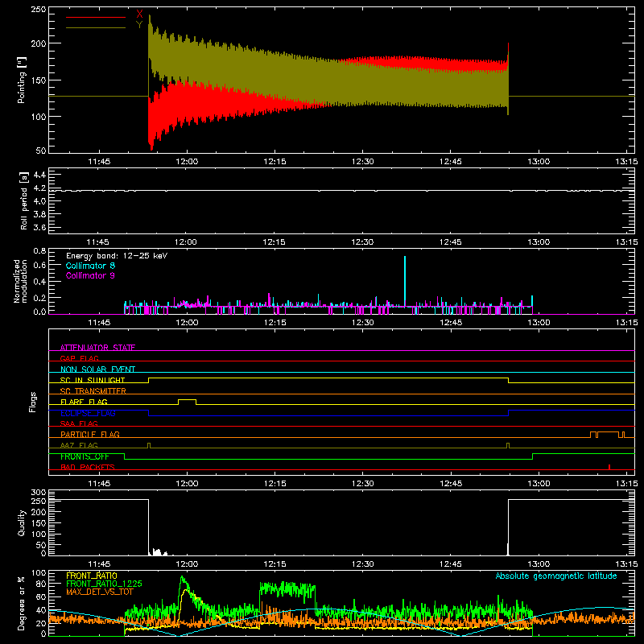Image resolution: width=644 pixels, height=644 pixels.
Task: Click the raised FLARE_FLAG pulse near 12:00
Action: tap(187, 402)
